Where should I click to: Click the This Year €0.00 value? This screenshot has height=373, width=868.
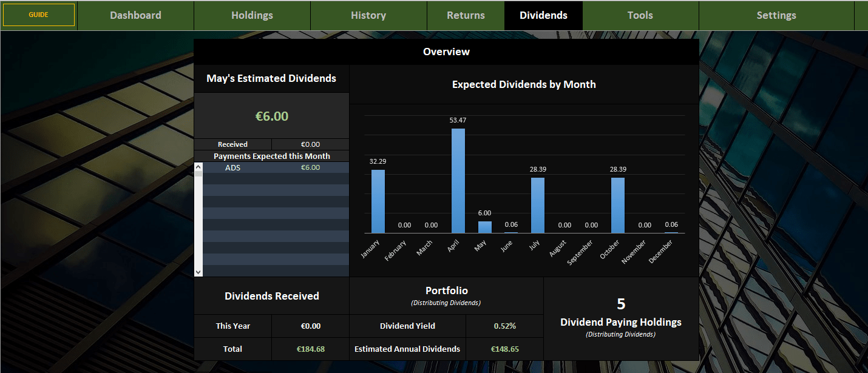click(310, 326)
